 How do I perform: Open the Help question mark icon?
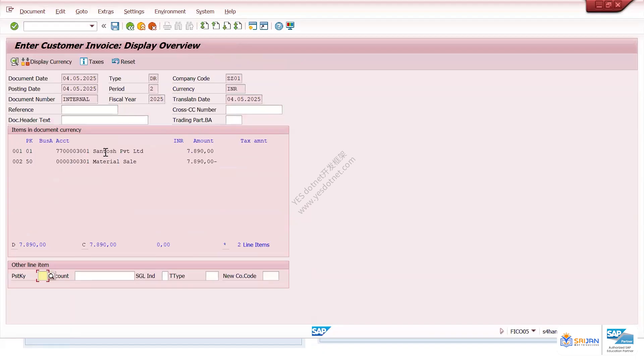point(279,26)
